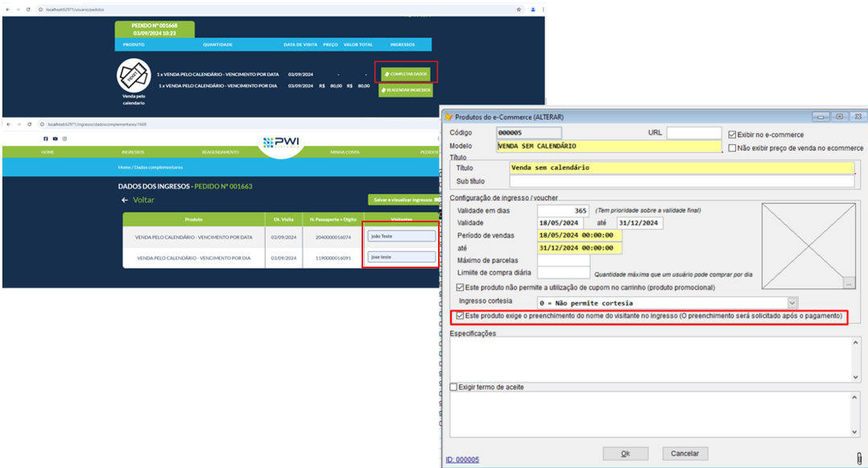Open the REAGENDAMENTO menu item
The width and height of the screenshot is (868, 468).
tap(221, 151)
